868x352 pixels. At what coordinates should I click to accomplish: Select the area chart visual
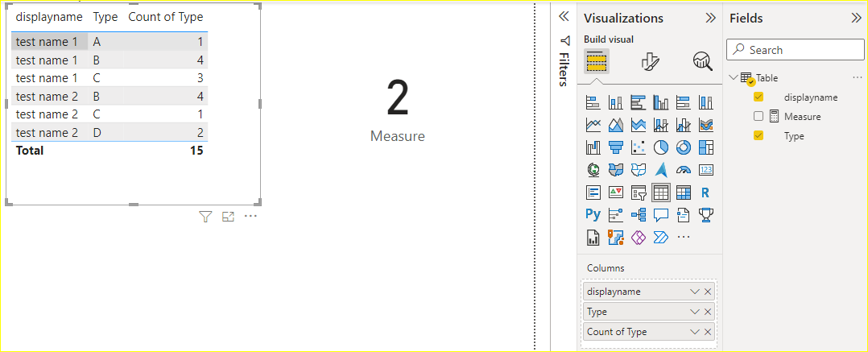pyautogui.click(x=615, y=125)
